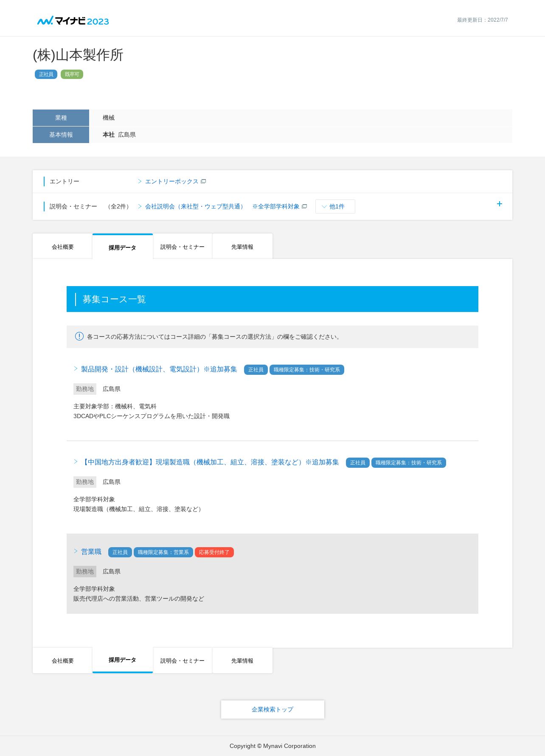Switch to the bottom 会社概要 tab
The width and height of the screenshot is (545, 756).
(62, 660)
